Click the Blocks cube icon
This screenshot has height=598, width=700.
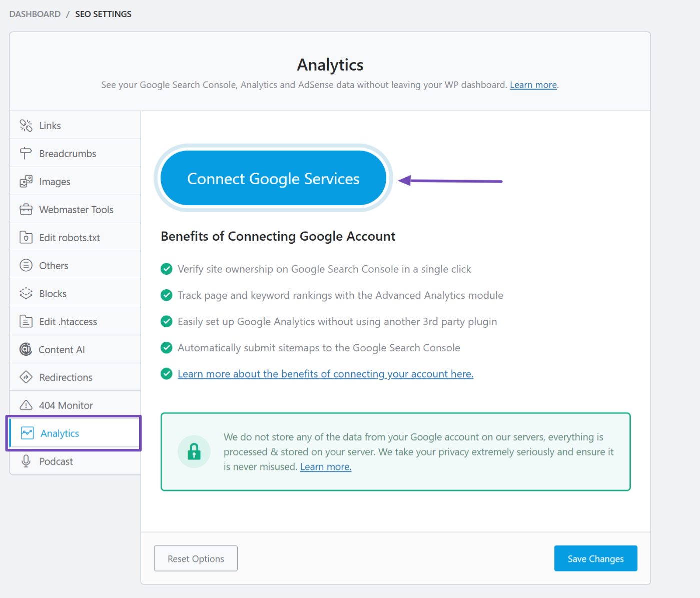coord(26,293)
